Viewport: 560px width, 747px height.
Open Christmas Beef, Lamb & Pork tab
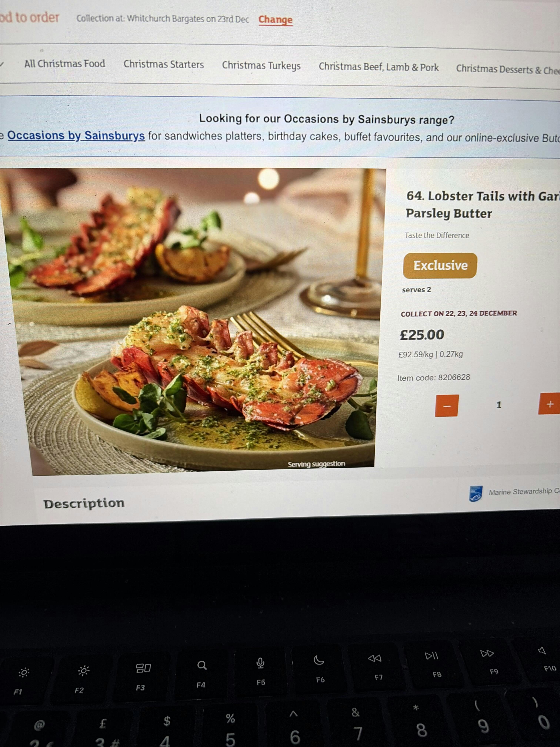[379, 67]
